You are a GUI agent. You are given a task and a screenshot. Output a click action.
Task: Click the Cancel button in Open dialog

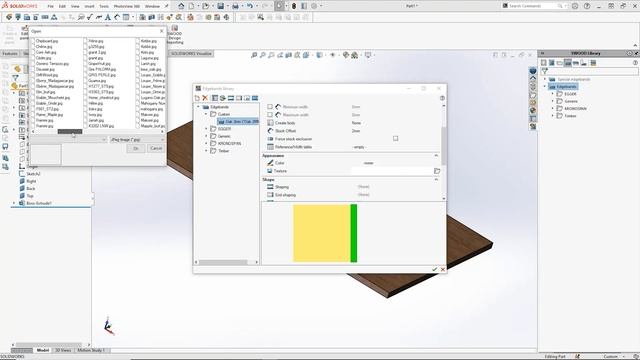point(156,148)
